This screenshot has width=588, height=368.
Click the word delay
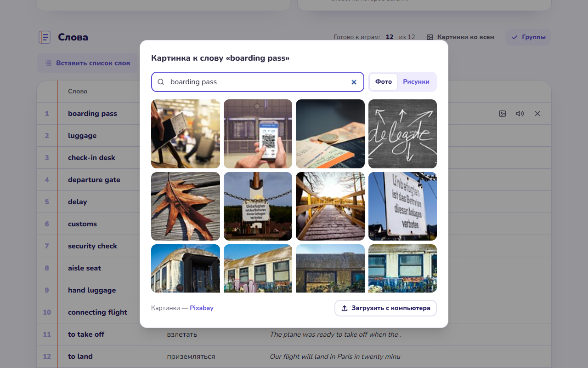78,202
